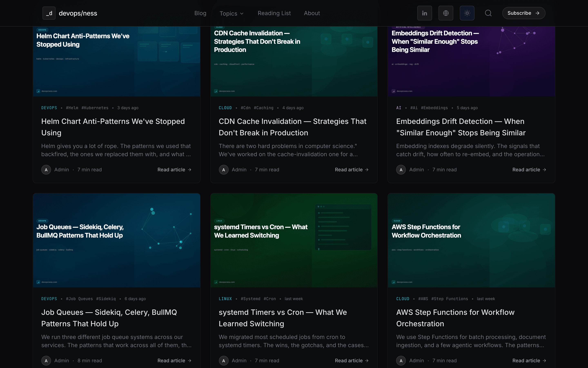
Task: Click CLOUD category on AWS Step Functions card
Action: 403,299
